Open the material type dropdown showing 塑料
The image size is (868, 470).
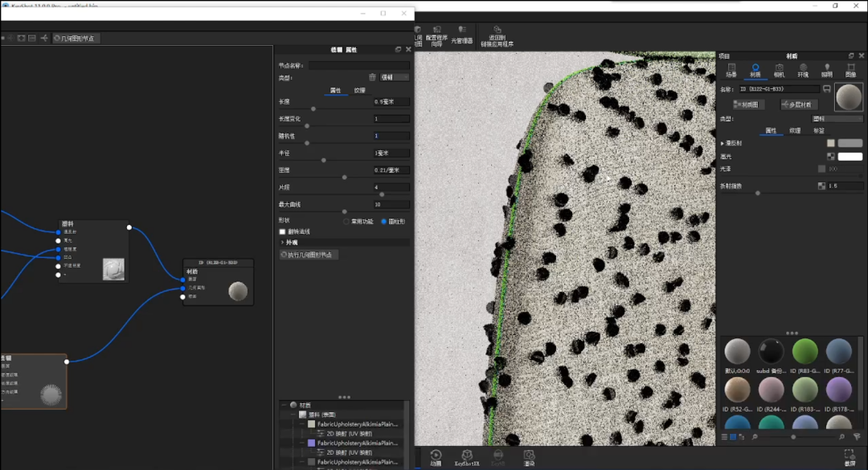pyautogui.click(x=837, y=118)
